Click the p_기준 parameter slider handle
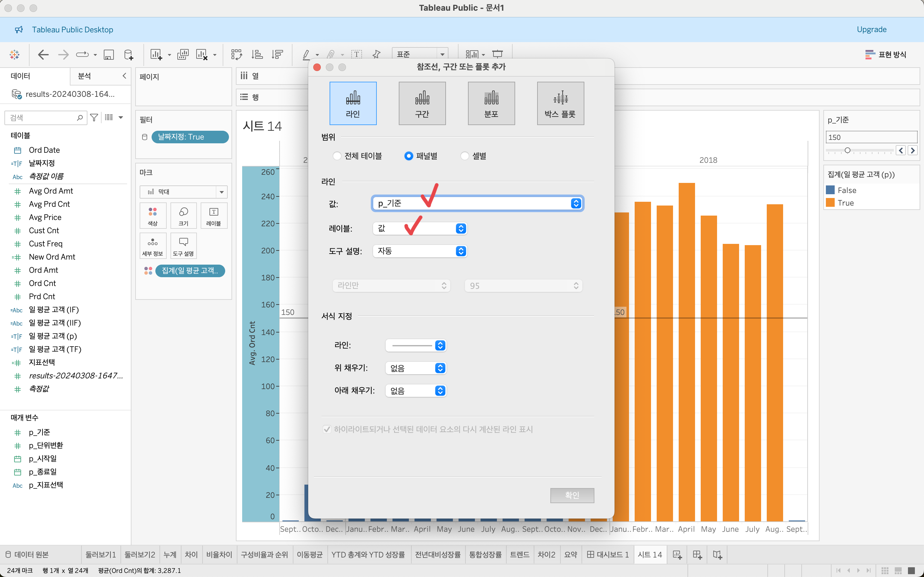The height and width of the screenshot is (577, 924). click(847, 150)
